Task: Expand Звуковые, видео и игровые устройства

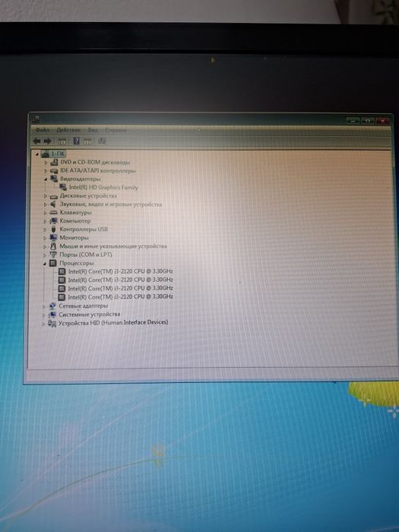Action: (x=46, y=204)
